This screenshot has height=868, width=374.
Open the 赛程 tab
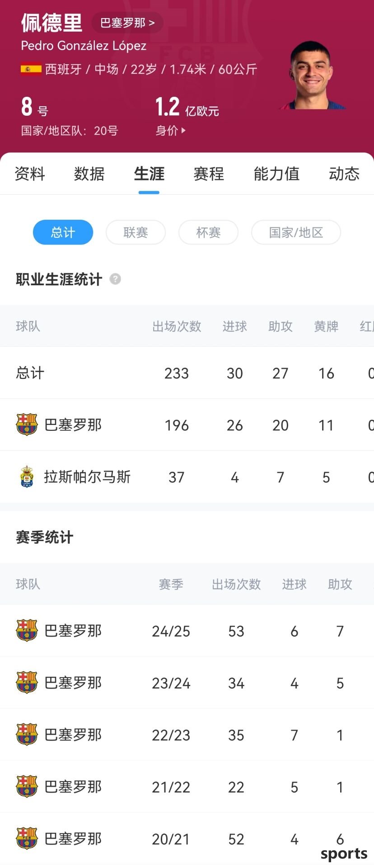coord(209,174)
